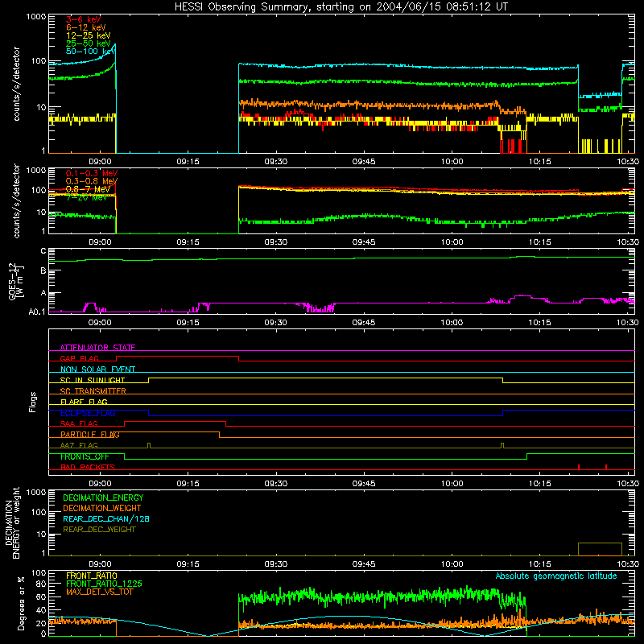Select the 12-25 keV legend label
The height and width of the screenshot is (644, 644).
point(89,35)
